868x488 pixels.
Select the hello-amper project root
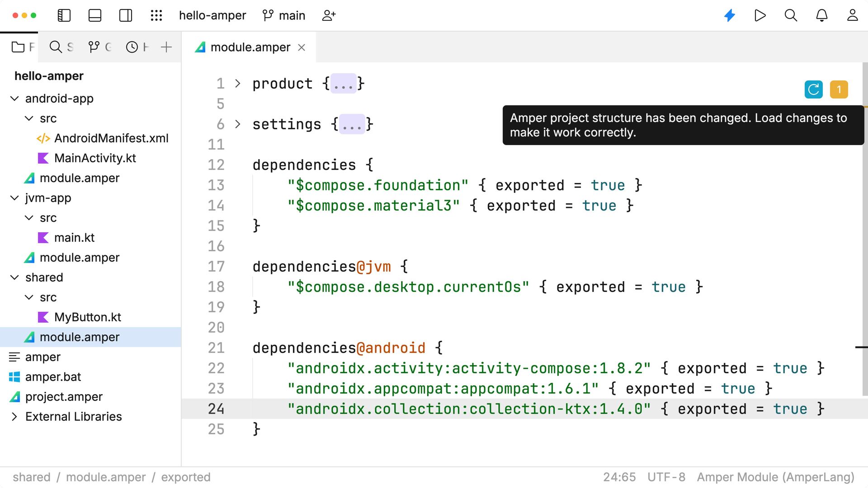(x=49, y=76)
